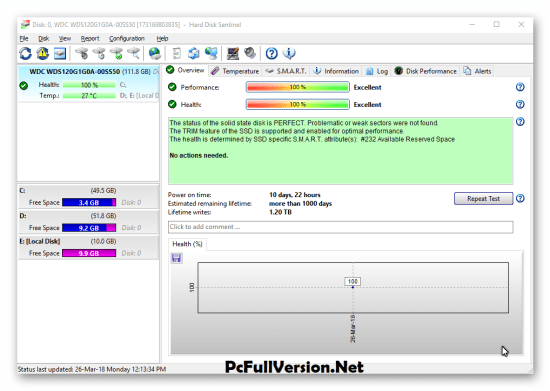Screen dimensions: 550x391
Task: Select the WDC WDS120G1G0A-00SS50 disk entry
Action: pyautogui.click(x=88, y=83)
